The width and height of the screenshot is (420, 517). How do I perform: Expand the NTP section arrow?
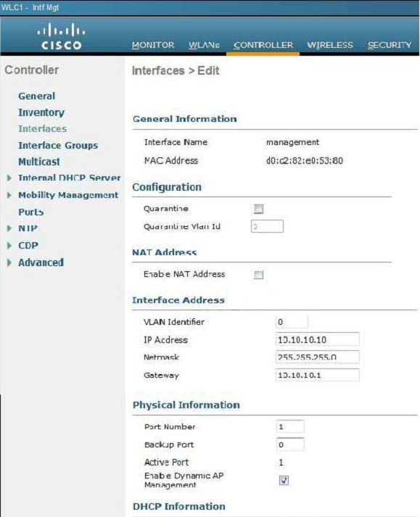click(x=9, y=228)
